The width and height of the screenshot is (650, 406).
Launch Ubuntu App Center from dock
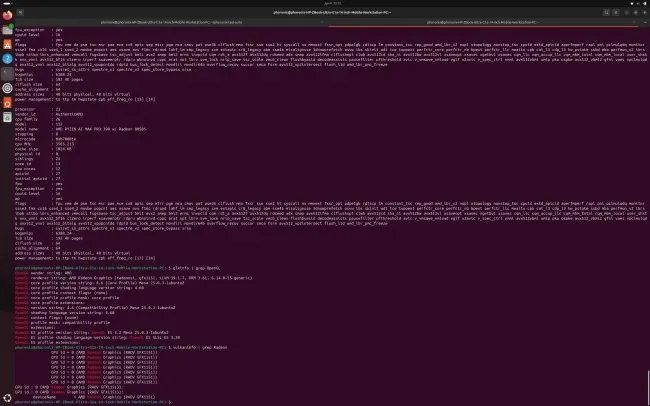pyautogui.click(x=7, y=44)
